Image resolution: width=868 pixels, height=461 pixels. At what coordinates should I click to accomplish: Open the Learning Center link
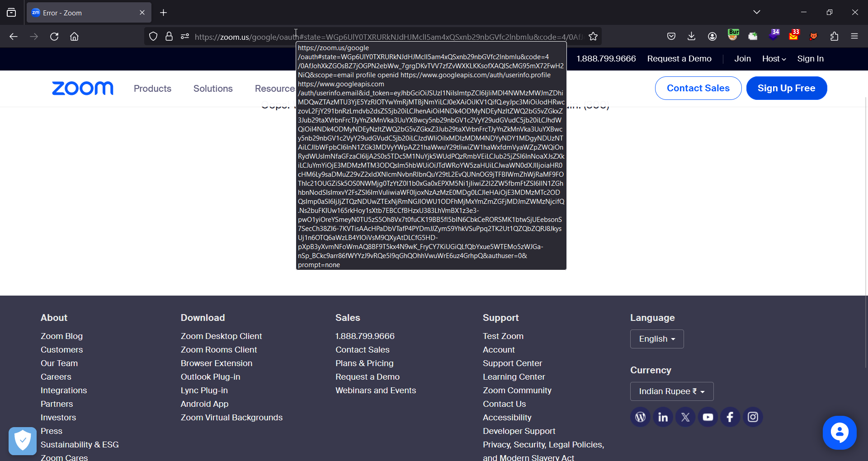[514, 377]
